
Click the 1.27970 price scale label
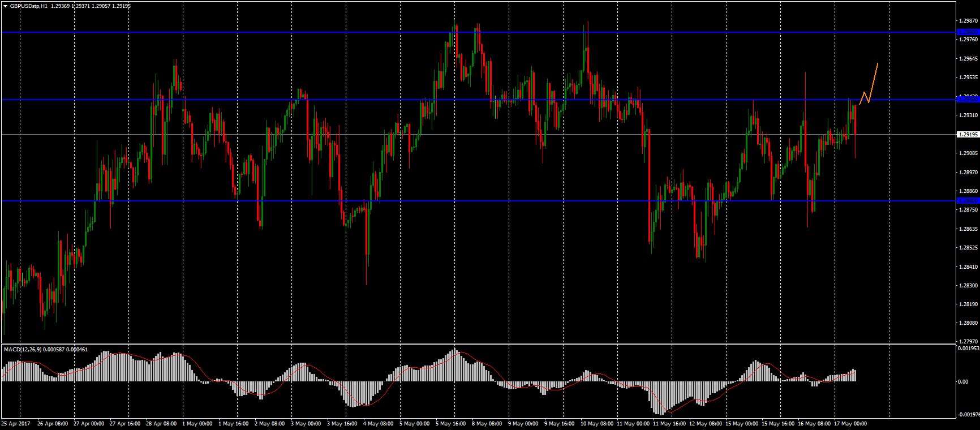[968, 342]
